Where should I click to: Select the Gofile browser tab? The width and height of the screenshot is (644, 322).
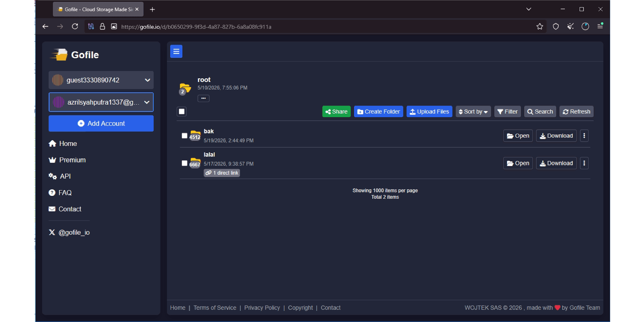coord(98,9)
